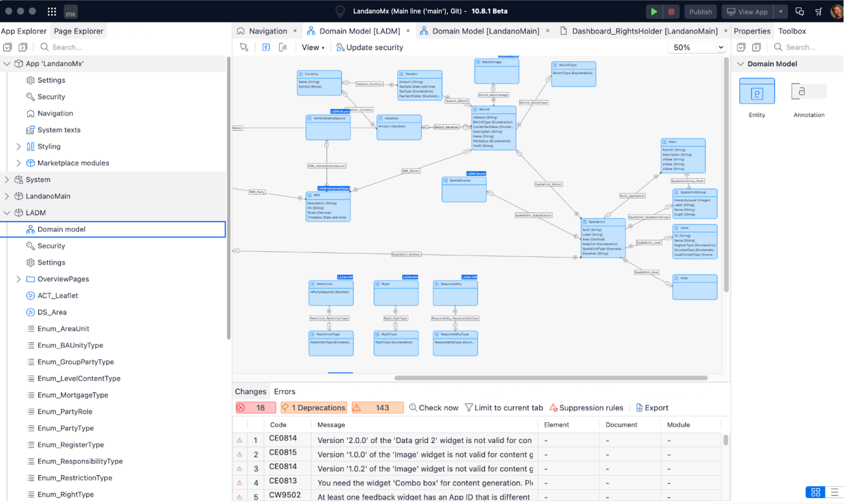Click Update security
This screenshot has width=851, height=504.
click(369, 47)
